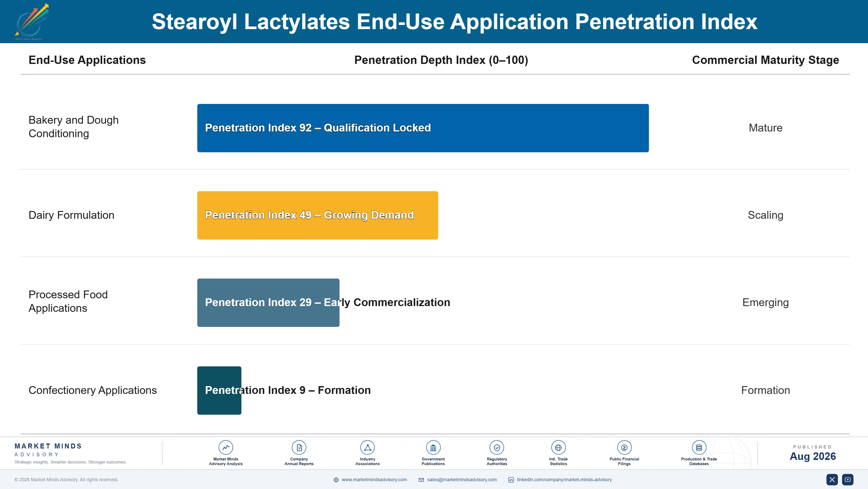868x489 pixels.
Task: Click the Public Financial Filings icon
Action: (x=624, y=447)
